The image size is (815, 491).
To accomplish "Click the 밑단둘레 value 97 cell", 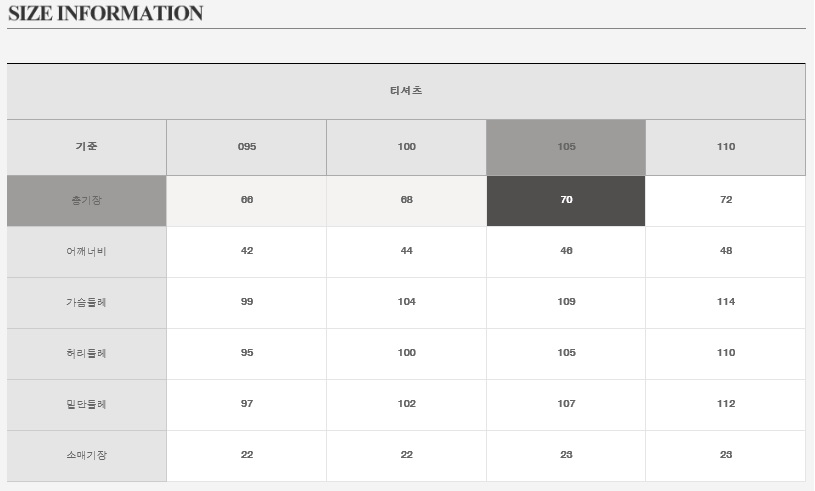I will coord(247,404).
